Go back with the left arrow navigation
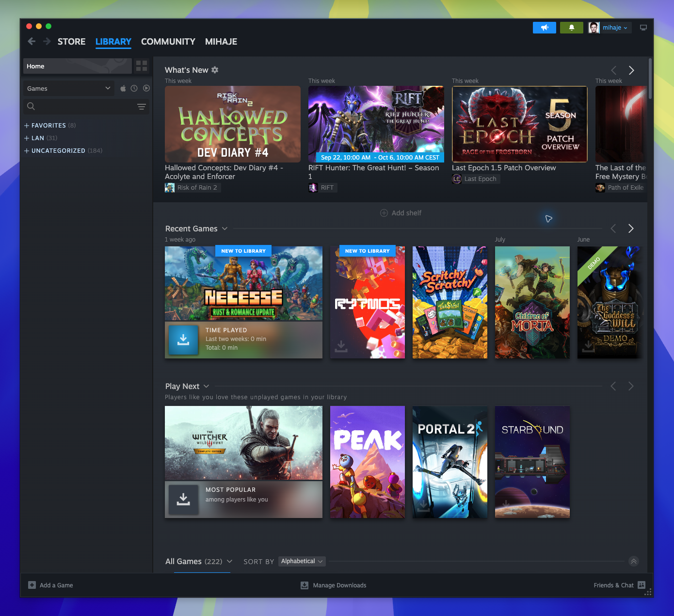This screenshot has width=674, height=616. pos(32,42)
